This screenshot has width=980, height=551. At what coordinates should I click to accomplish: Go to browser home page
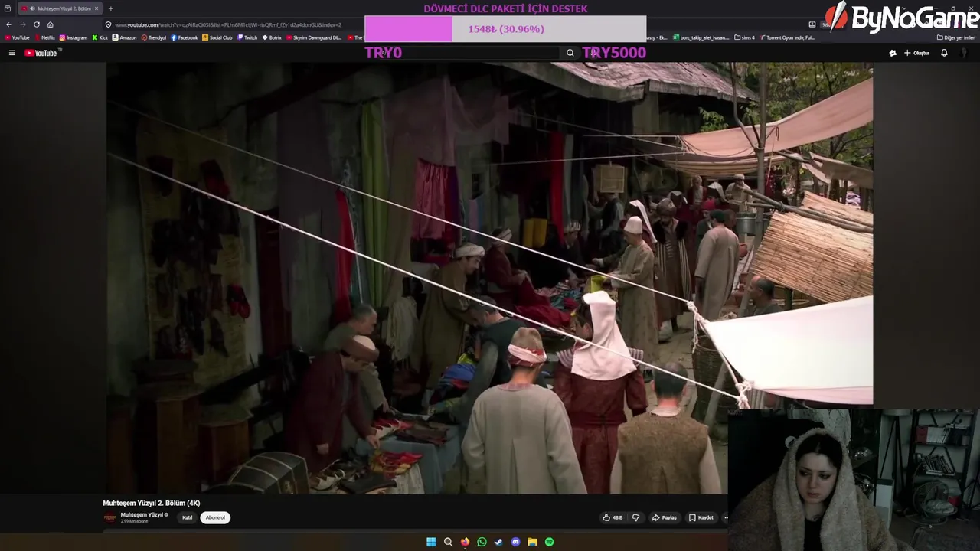(51, 24)
